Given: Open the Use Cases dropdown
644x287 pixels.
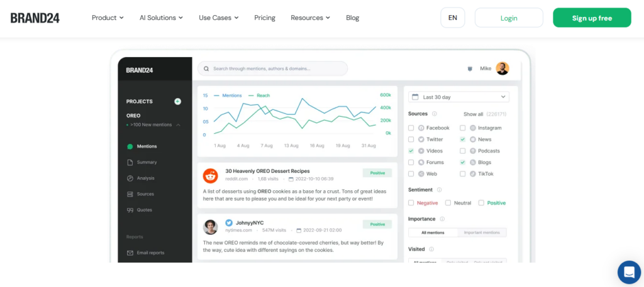Looking at the screenshot, I should click(x=218, y=18).
